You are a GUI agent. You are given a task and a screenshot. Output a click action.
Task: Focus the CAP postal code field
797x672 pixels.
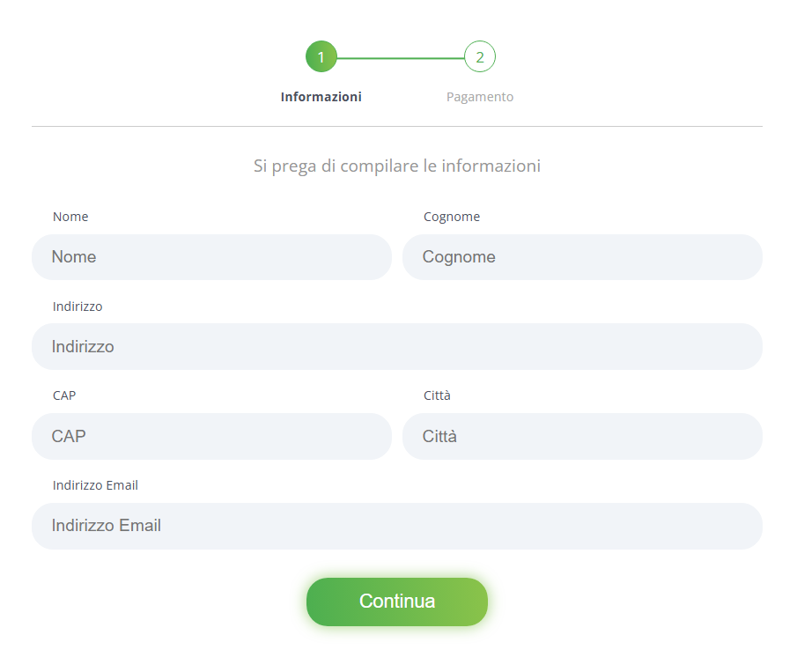211,436
